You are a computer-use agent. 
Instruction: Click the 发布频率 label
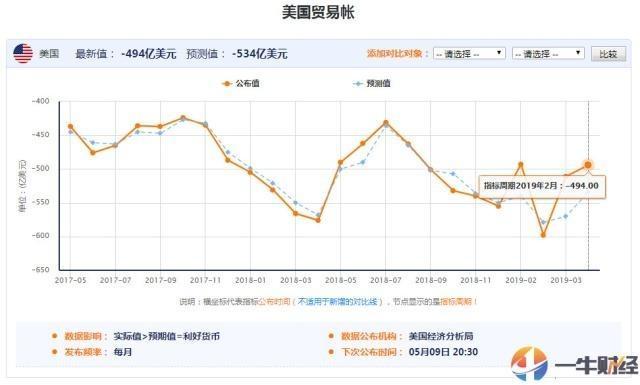coord(86,352)
